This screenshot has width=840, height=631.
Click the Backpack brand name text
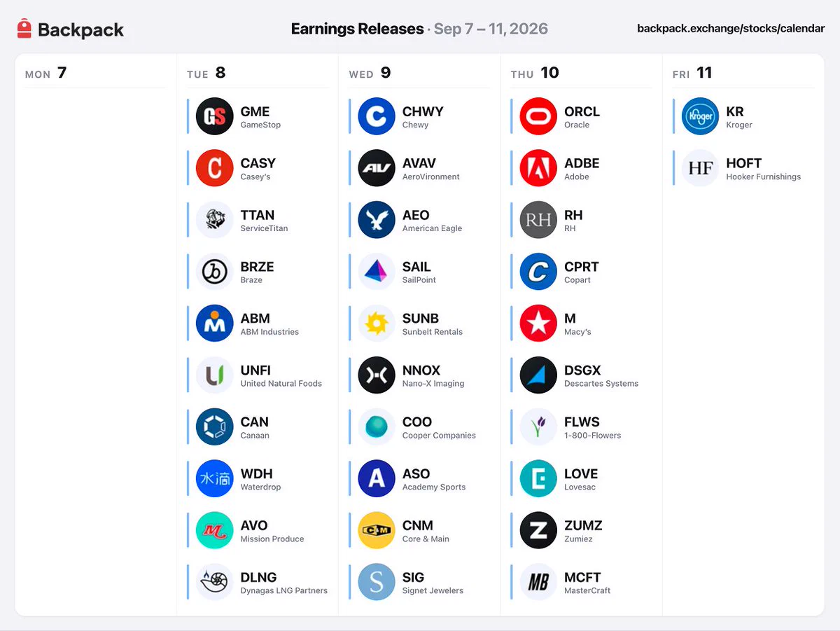pyautogui.click(x=80, y=29)
